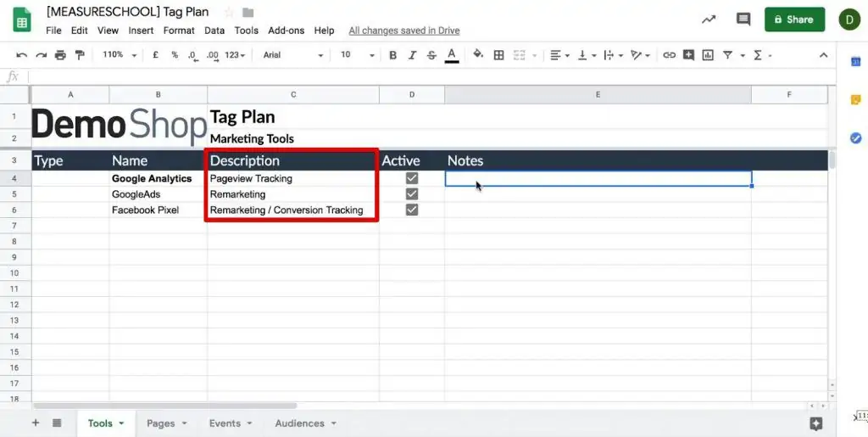Star this spreadsheet
Image resolution: width=868 pixels, height=437 pixels.
229,12
